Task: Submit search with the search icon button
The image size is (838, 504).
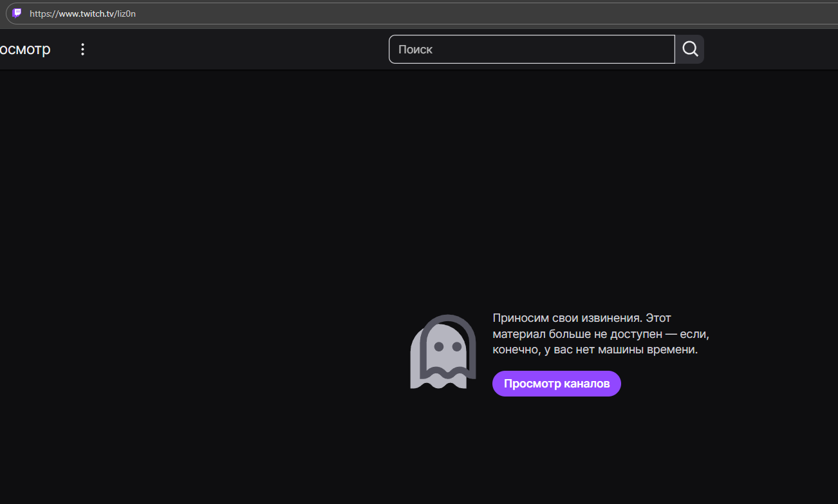Action: pos(690,49)
